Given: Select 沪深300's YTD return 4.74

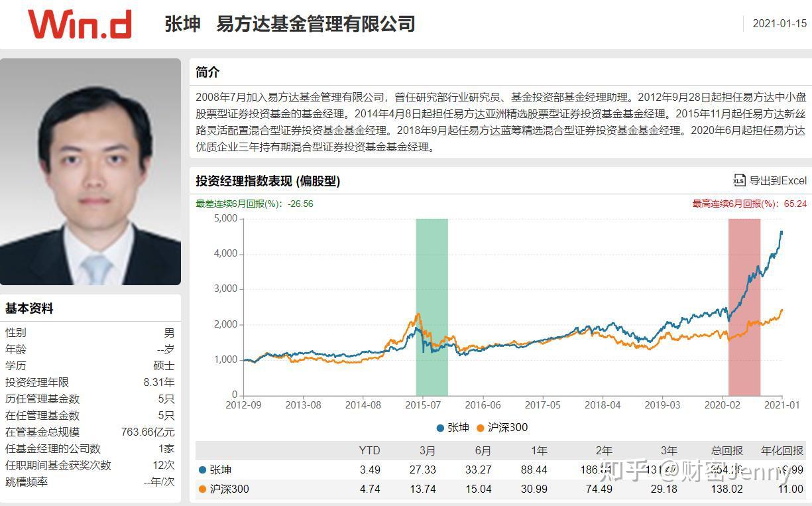Looking at the screenshot, I should click(370, 489).
